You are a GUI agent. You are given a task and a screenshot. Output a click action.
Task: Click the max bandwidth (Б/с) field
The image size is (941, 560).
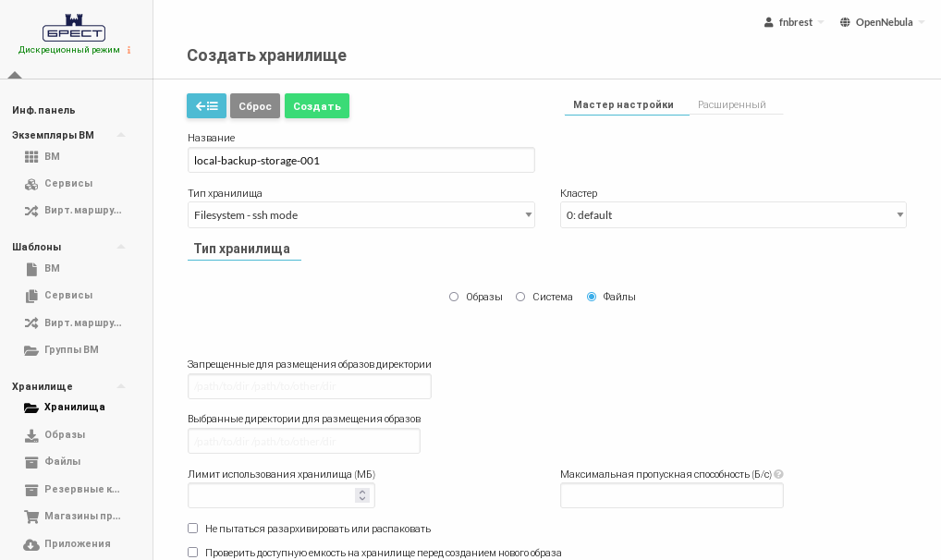click(x=672, y=496)
